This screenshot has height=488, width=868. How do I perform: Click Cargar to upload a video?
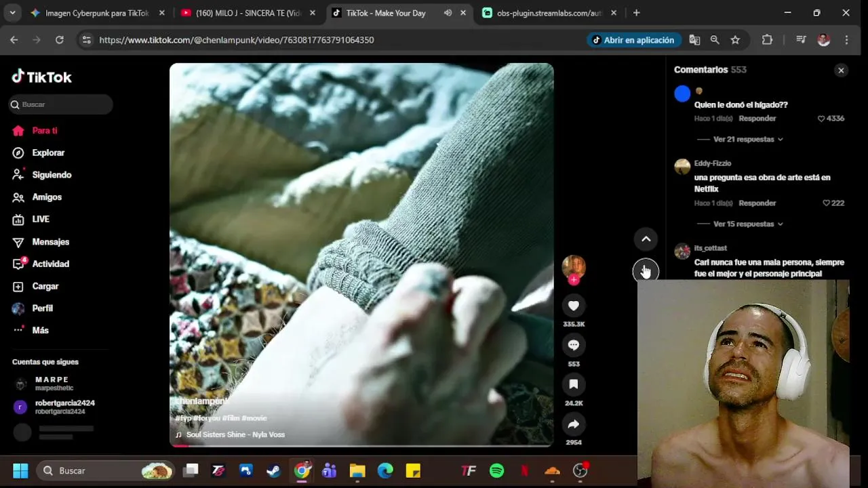tap(35, 287)
